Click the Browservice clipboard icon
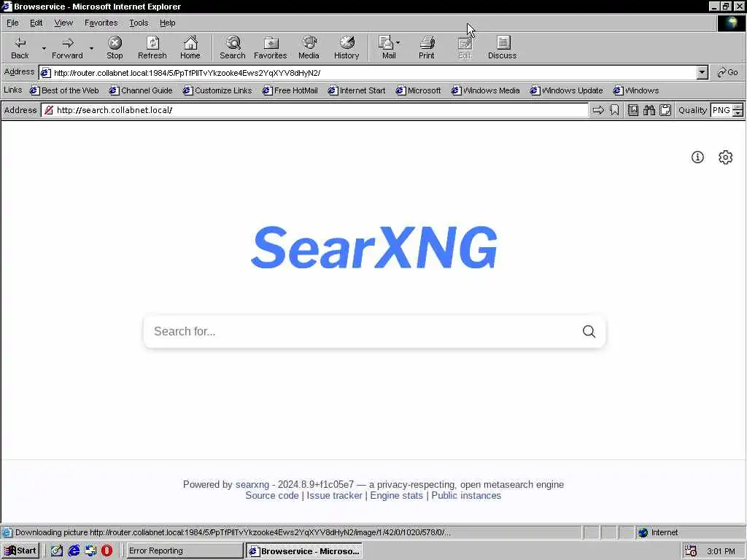747x560 pixels. pos(665,110)
